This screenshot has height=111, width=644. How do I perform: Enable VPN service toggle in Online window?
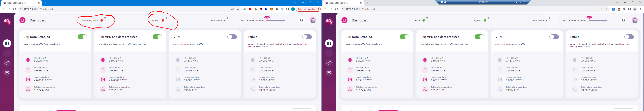click(x=554, y=37)
